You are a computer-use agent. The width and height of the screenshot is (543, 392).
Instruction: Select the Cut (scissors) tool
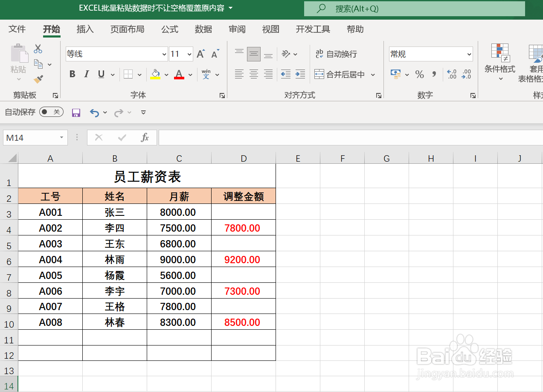38,49
